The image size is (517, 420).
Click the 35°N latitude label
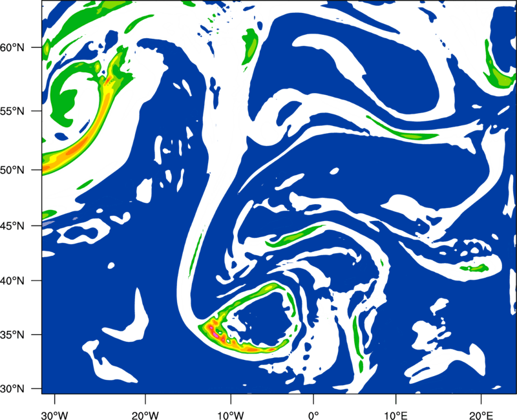12,335
